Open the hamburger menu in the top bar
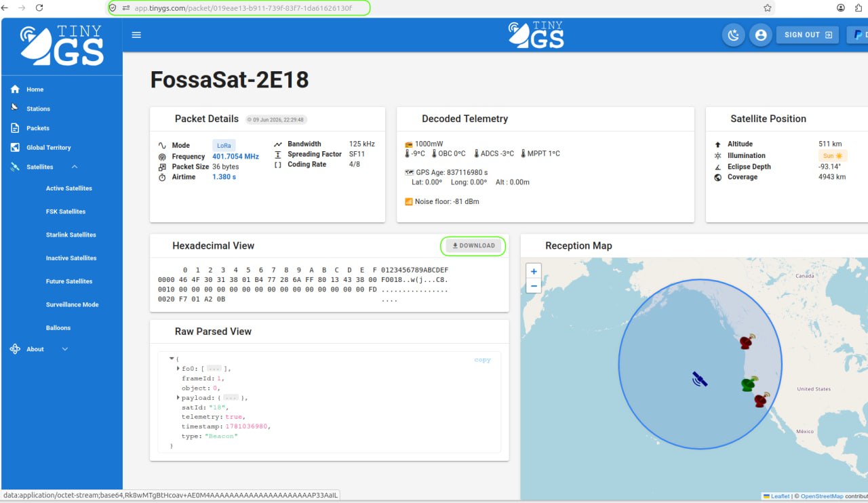The image size is (868, 503). click(x=136, y=35)
